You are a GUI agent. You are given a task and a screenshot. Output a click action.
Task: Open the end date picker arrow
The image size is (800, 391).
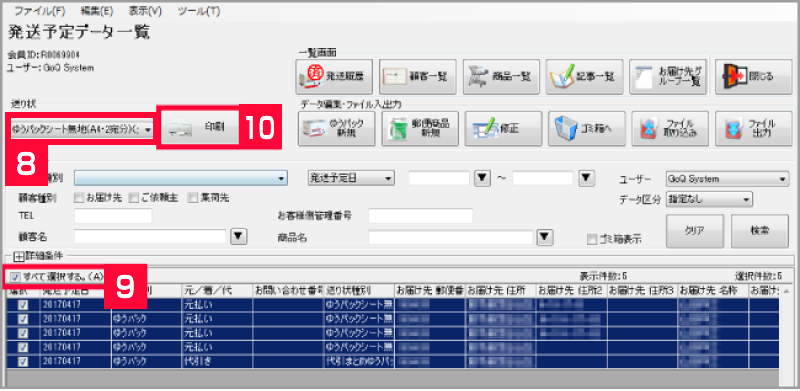[587, 179]
